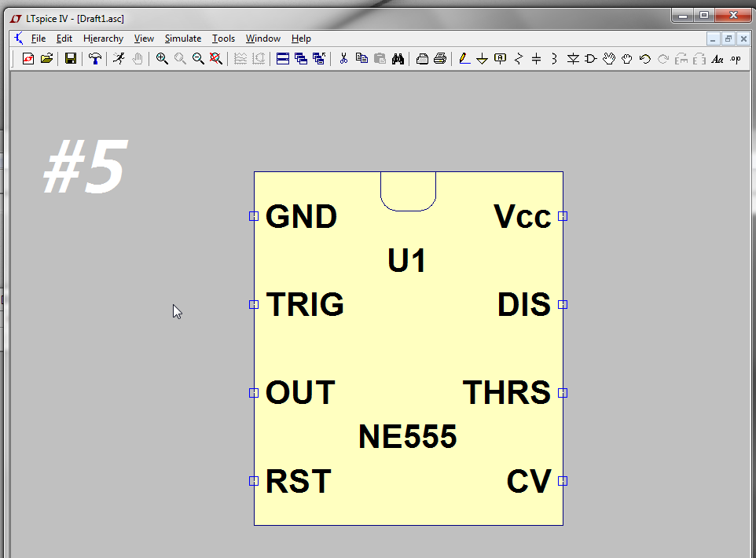This screenshot has width=756, height=558.
Task: Select the NE555 component value text
Action: [x=407, y=436]
